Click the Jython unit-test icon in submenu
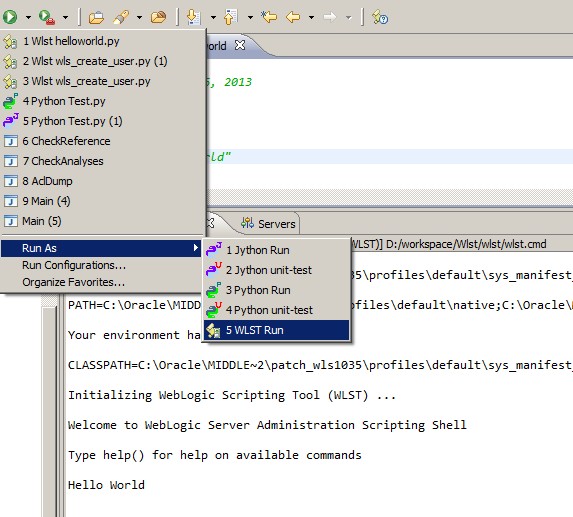 pos(214,270)
